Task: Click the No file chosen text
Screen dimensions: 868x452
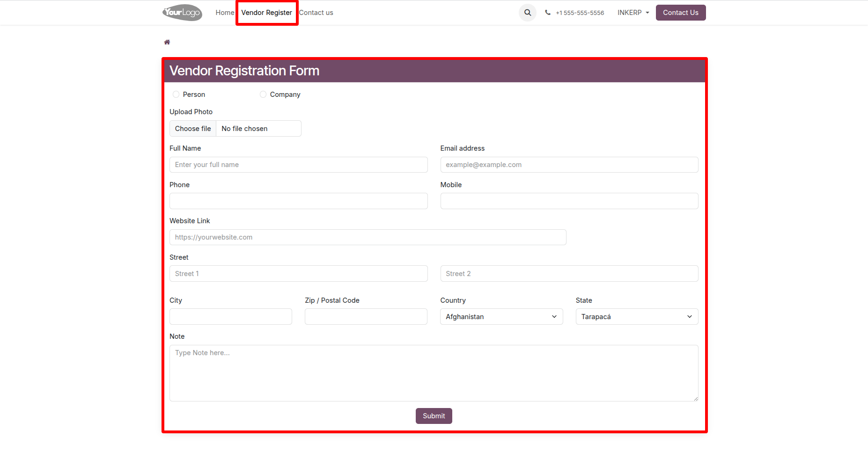Action: pyautogui.click(x=244, y=129)
